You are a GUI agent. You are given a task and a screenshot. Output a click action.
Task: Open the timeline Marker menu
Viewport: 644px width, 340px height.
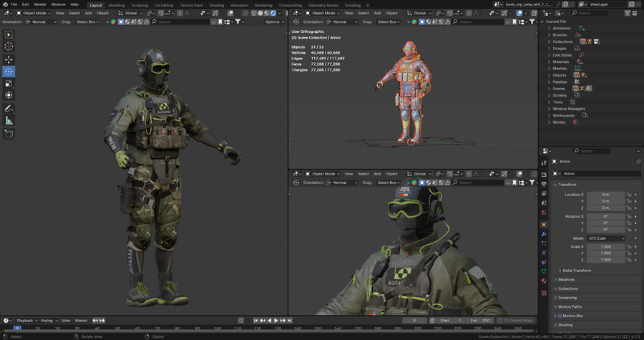(81, 320)
